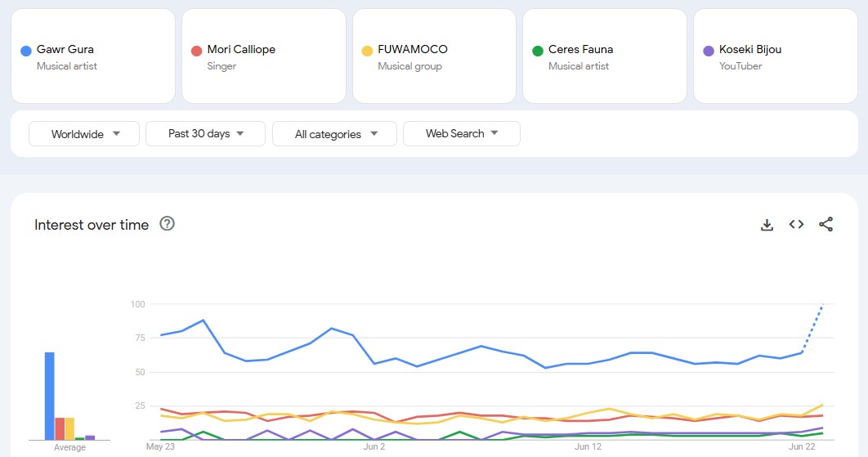The width and height of the screenshot is (868, 457).
Task: Select the Gawr Gura search term card
Action: click(x=92, y=56)
